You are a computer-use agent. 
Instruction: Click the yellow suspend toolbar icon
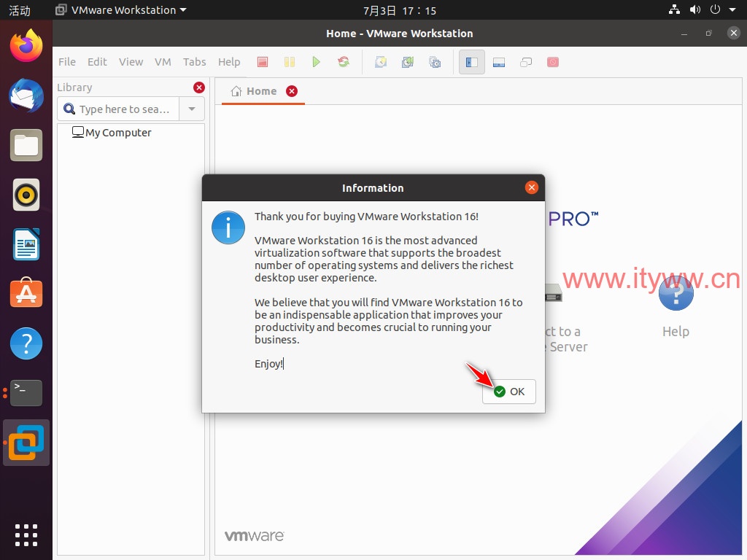[290, 62]
